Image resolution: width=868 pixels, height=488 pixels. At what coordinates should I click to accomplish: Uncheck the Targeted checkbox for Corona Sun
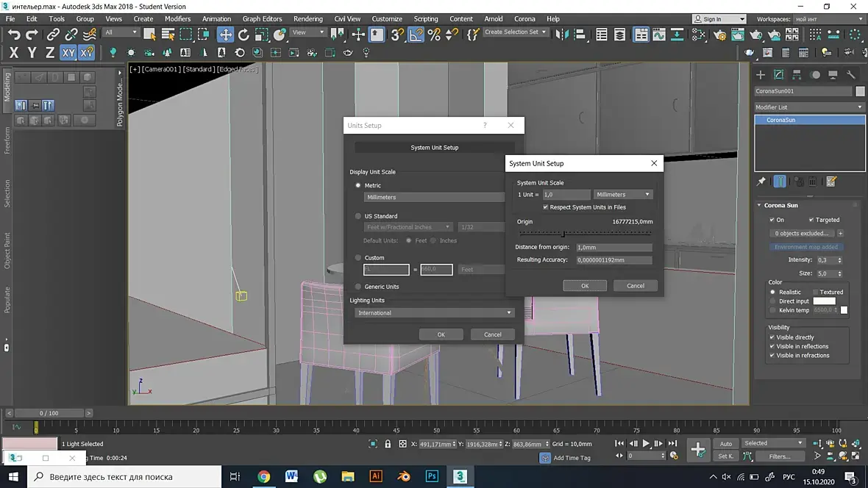811,220
